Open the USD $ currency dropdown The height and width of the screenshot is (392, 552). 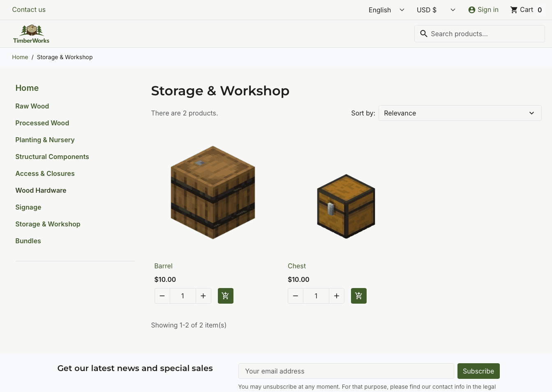tap(436, 10)
